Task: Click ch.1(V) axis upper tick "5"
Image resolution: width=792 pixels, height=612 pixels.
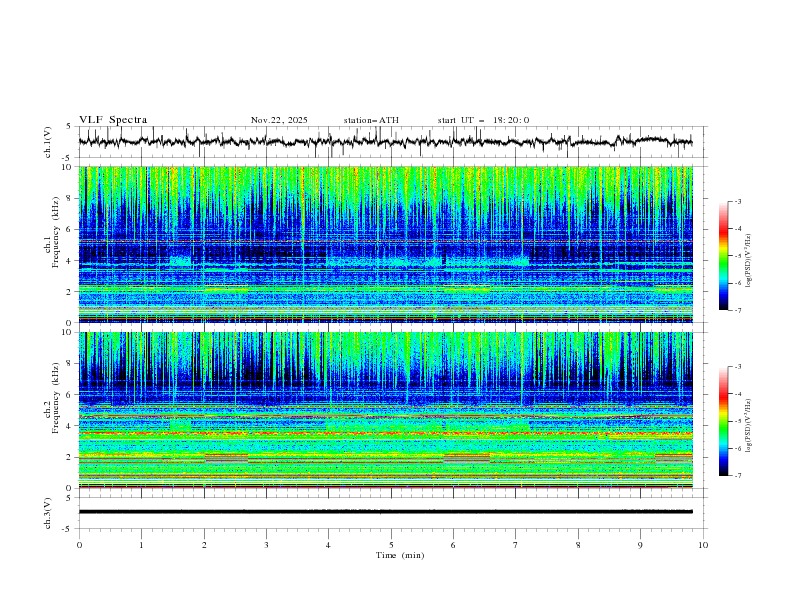Action: (x=69, y=126)
